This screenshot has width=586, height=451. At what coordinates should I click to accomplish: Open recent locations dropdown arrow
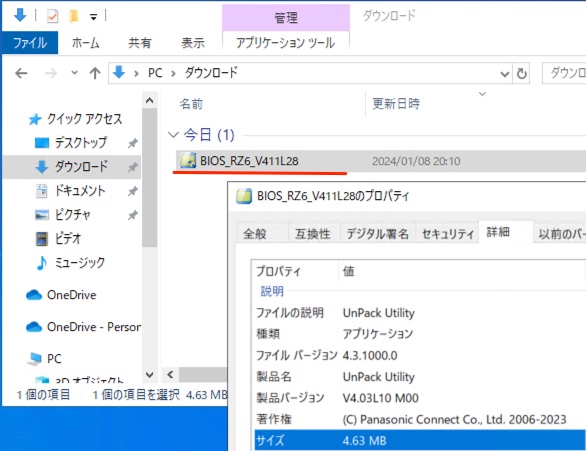tap(74, 73)
